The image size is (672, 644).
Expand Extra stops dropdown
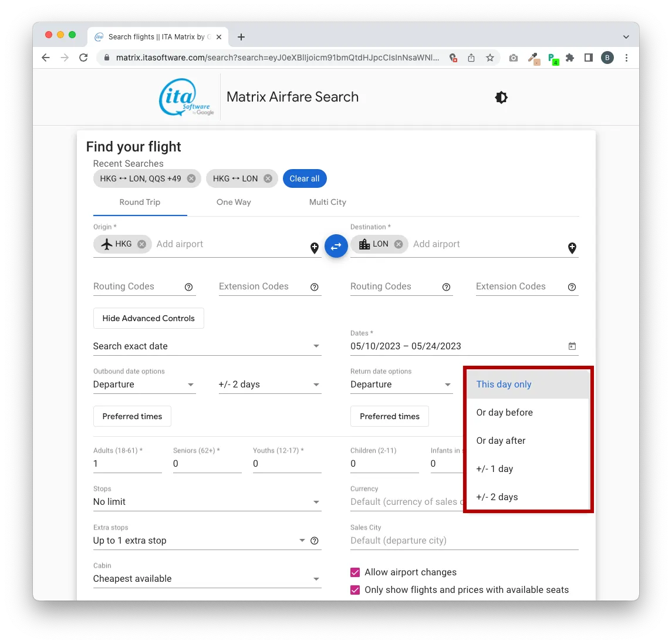[200, 541]
